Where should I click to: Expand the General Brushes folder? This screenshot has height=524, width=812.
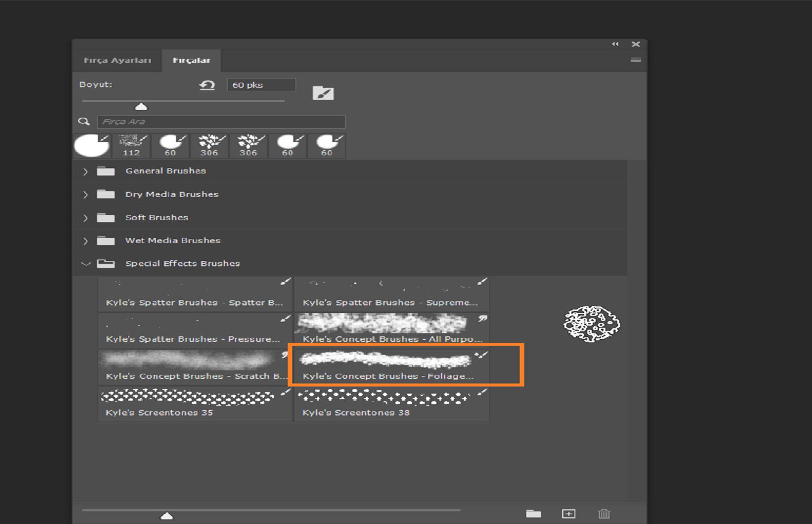point(85,171)
